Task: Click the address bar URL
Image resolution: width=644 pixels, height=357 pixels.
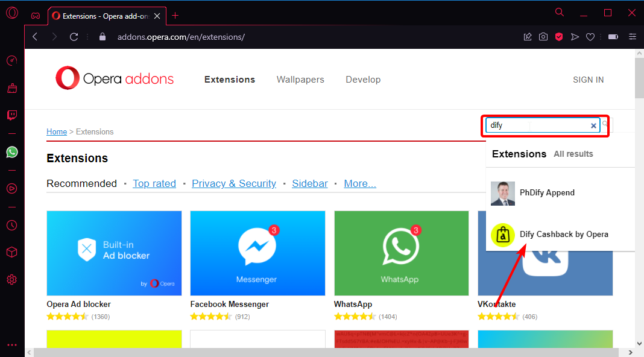Action: pyautogui.click(x=181, y=37)
